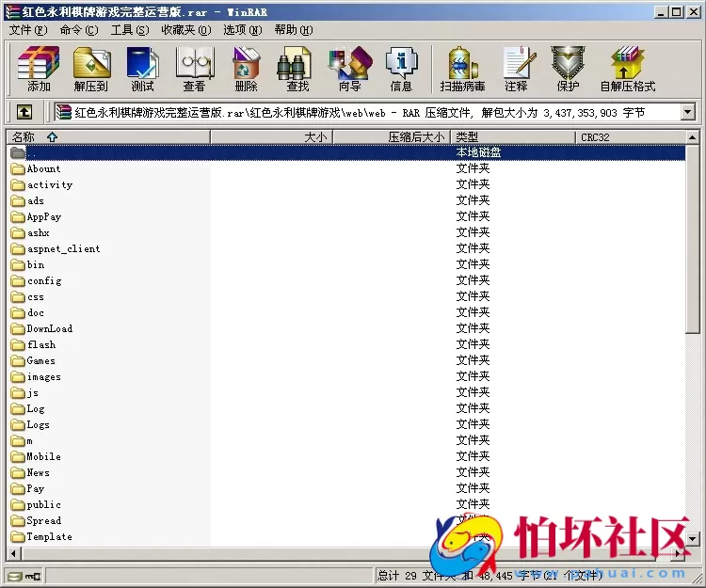Select the aspnet_client folder
Viewport: 706px width, 588px height.
click(56, 248)
